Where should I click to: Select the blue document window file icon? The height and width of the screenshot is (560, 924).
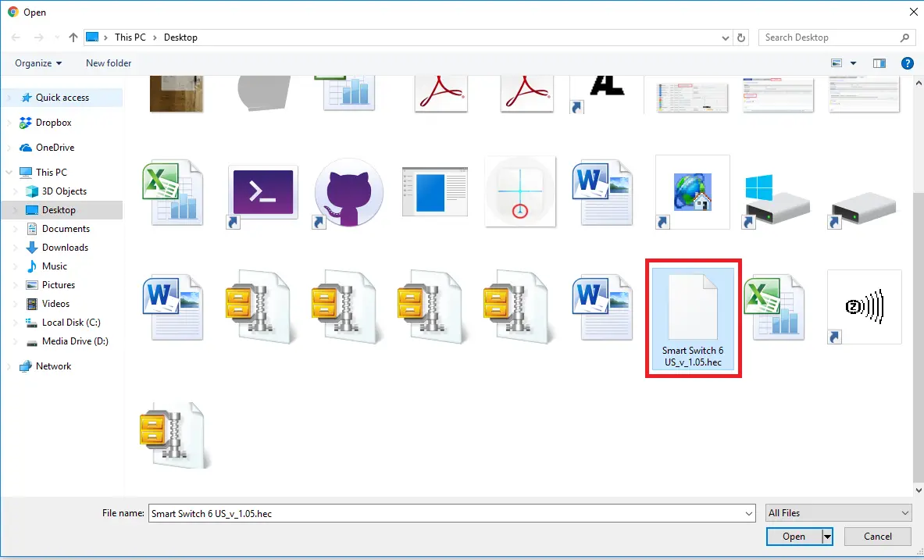[434, 191]
